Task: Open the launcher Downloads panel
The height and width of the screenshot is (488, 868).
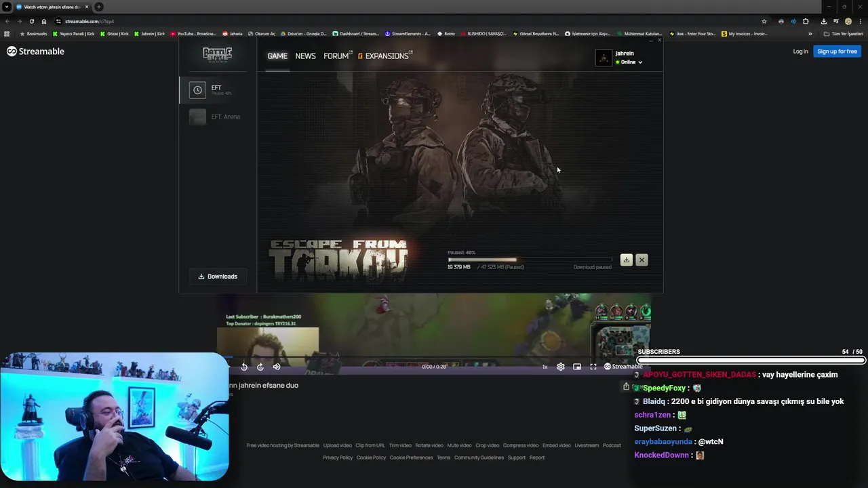Action: [218, 277]
